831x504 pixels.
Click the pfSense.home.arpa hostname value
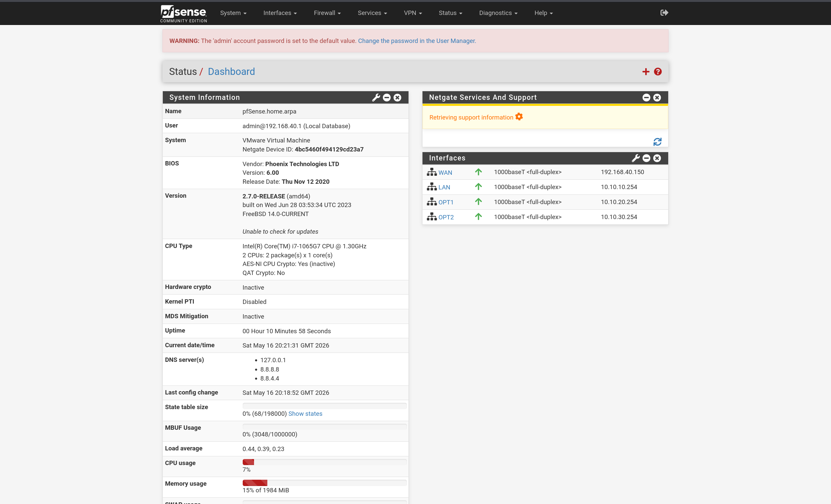[x=269, y=111]
